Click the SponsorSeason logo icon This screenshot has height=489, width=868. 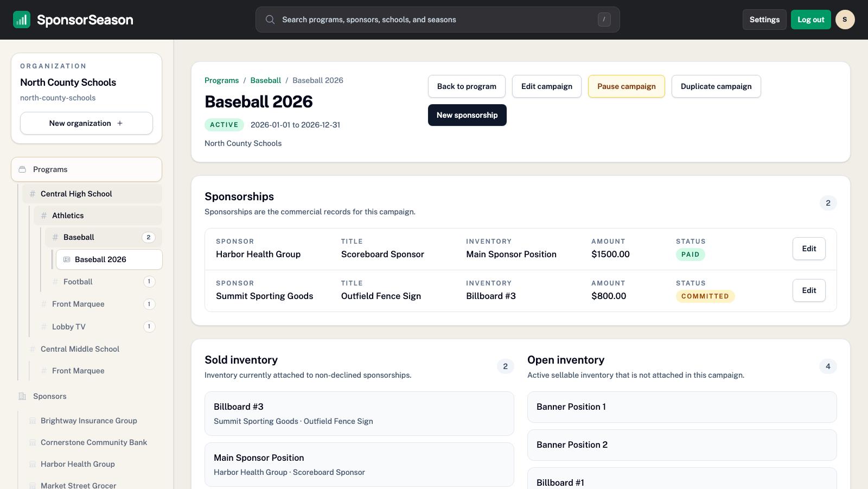(22, 20)
